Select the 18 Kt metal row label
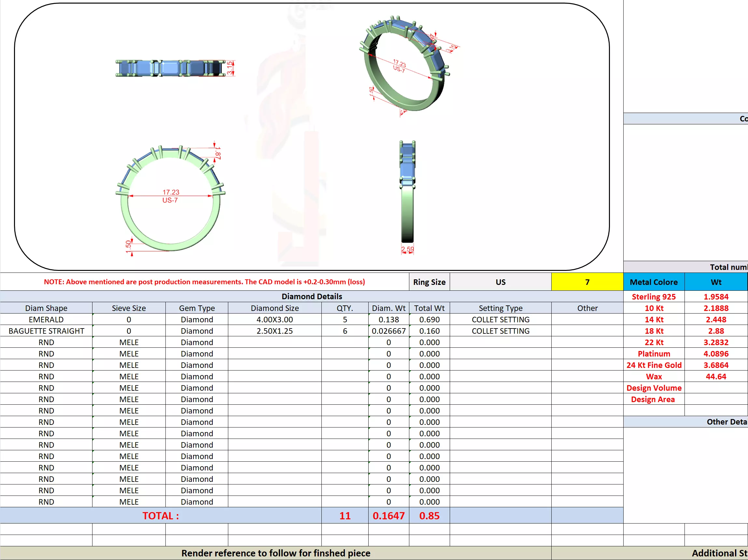 (x=653, y=331)
